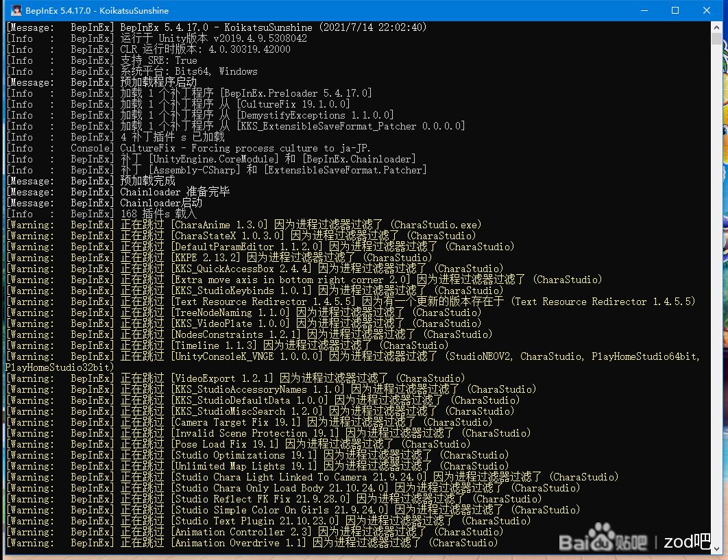This screenshot has height=560, width=728.
Task: Click the warning line for [KKS_StudioMiscSearch 1.2.0]
Action: click(260, 411)
